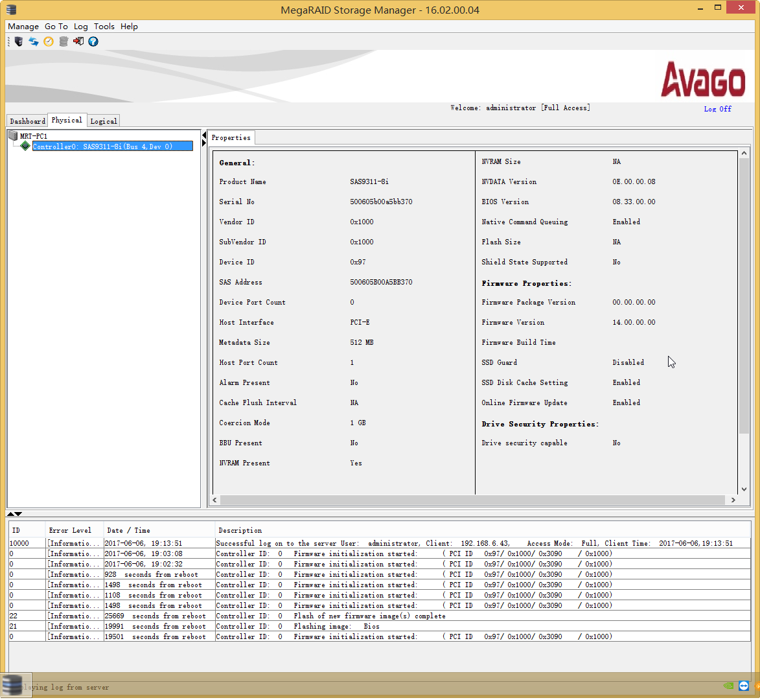Select the 'Flashing image: Bios' log row

point(380,626)
